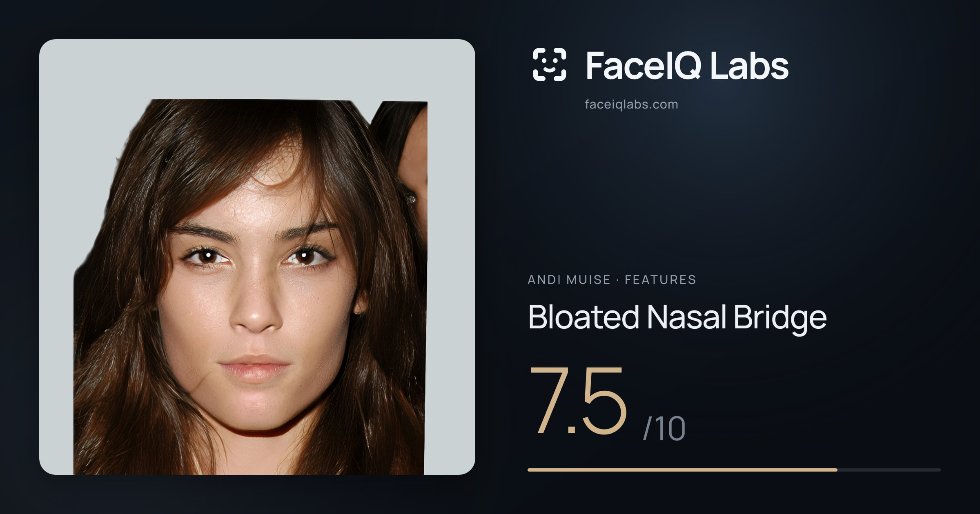Click the Bloated Nasal Bridge heading

pos(677,318)
